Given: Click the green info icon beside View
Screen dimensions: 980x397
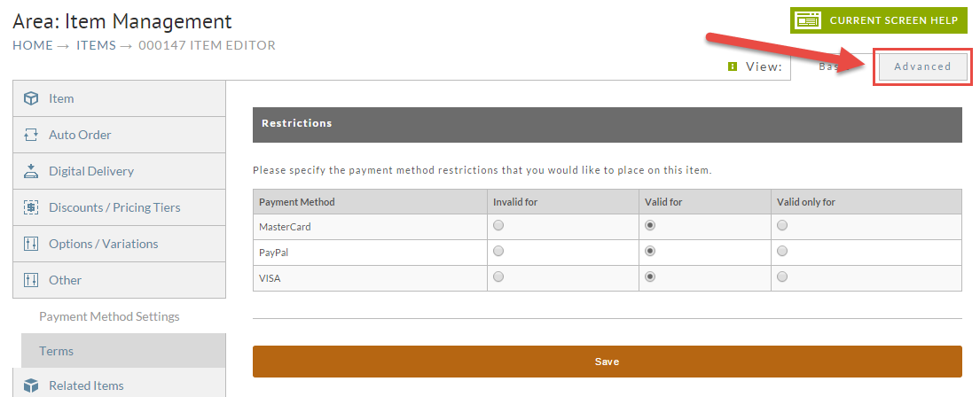Looking at the screenshot, I should tap(733, 66).
